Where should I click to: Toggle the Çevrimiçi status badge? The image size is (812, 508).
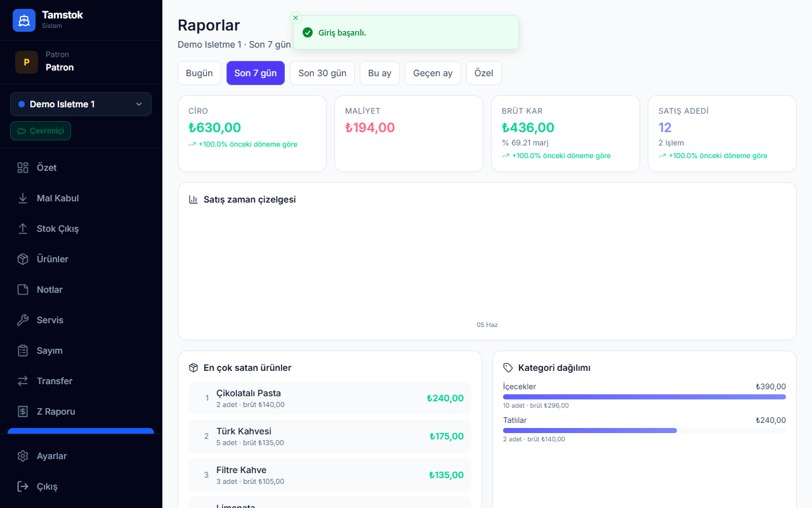pos(41,131)
